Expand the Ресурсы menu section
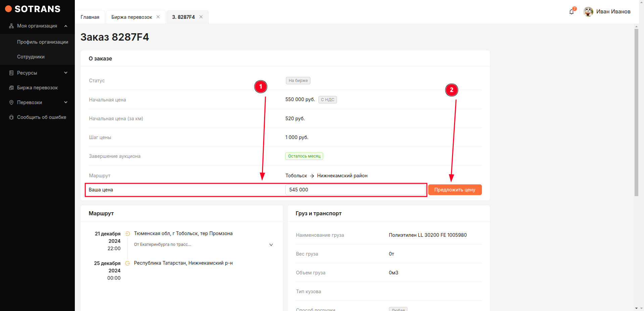 coord(66,73)
